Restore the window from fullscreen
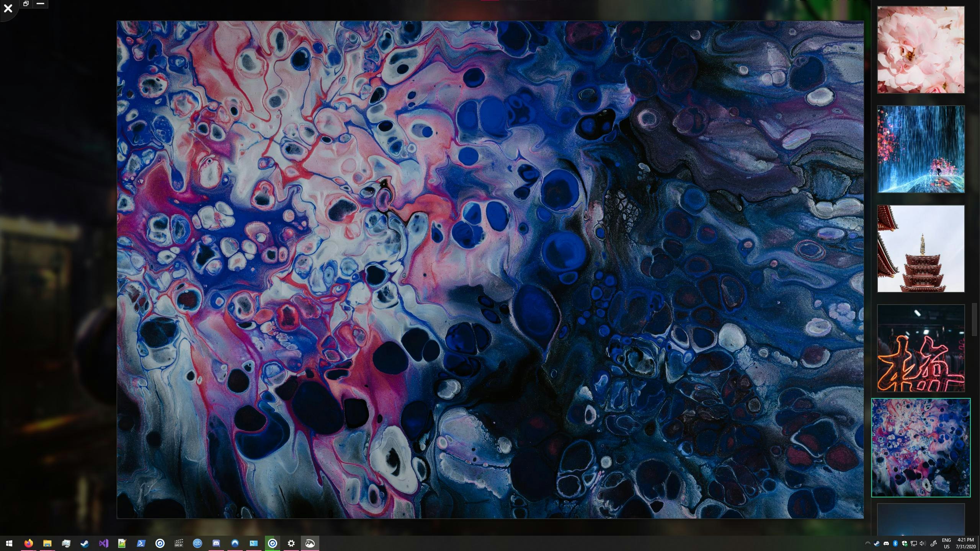This screenshot has width=980, height=551. click(26, 4)
